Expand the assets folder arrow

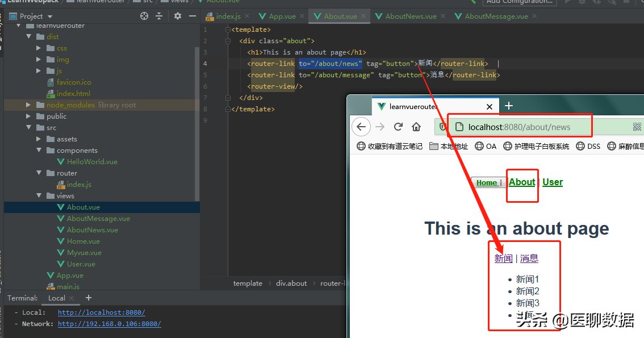tap(39, 139)
